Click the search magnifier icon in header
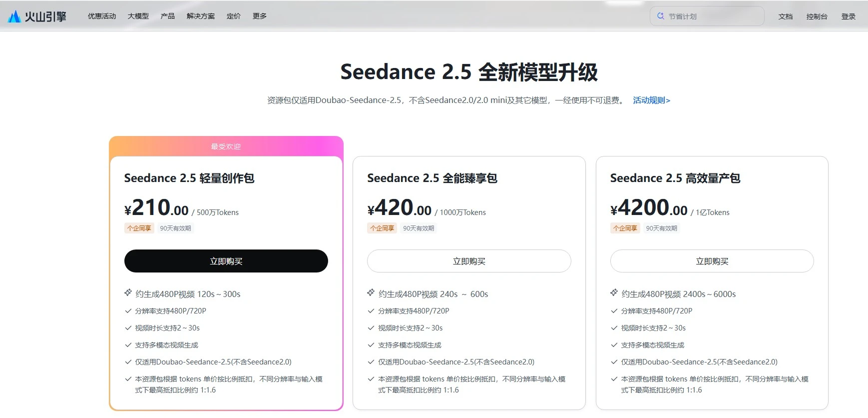This screenshot has height=418, width=868. coord(660,16)
